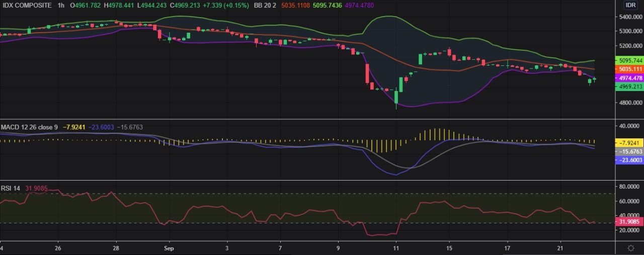Click date 9 on time axis

[339, 248]
